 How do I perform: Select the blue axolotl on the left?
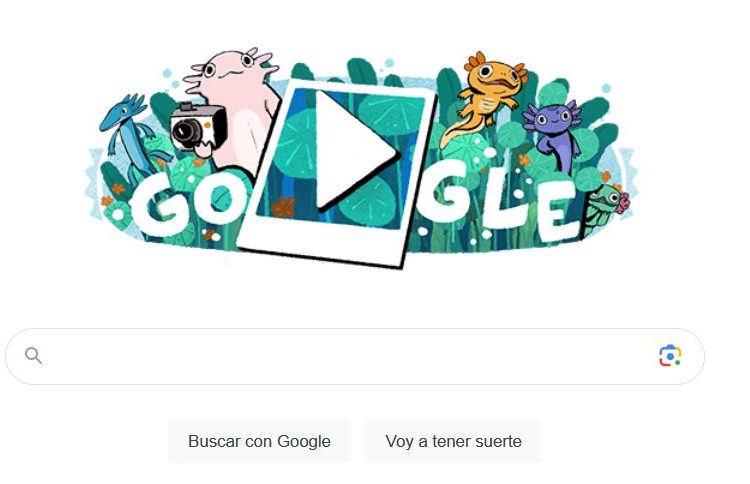(129, 134)
